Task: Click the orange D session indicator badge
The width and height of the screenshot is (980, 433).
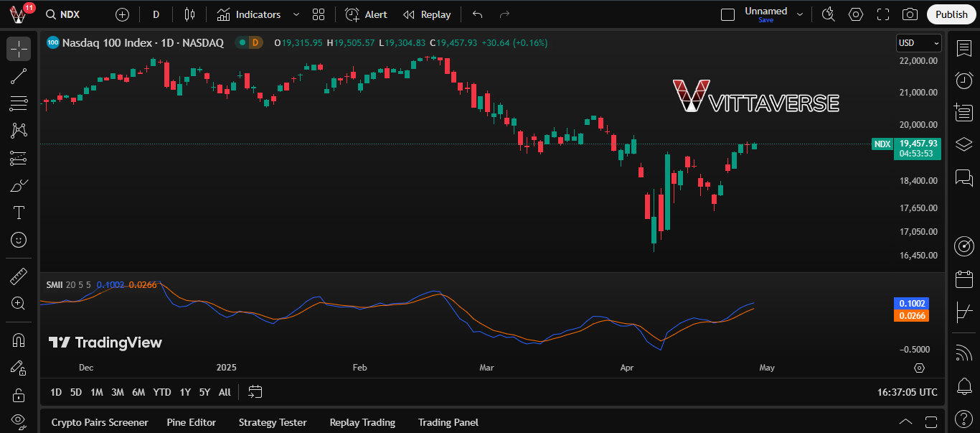Action: (x=255, y=43)
